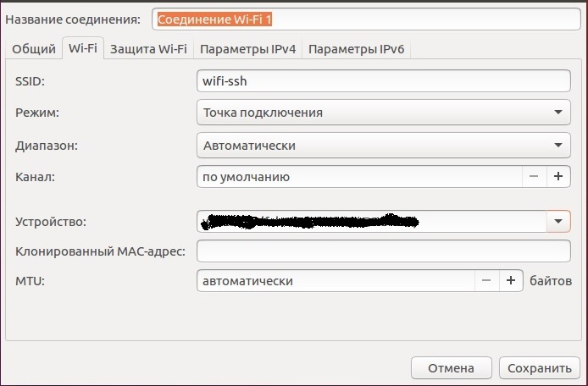Click the plus button for Канал
Image resolution: width=588 pixels, height=386 pixels.
[x=558, y=177]
